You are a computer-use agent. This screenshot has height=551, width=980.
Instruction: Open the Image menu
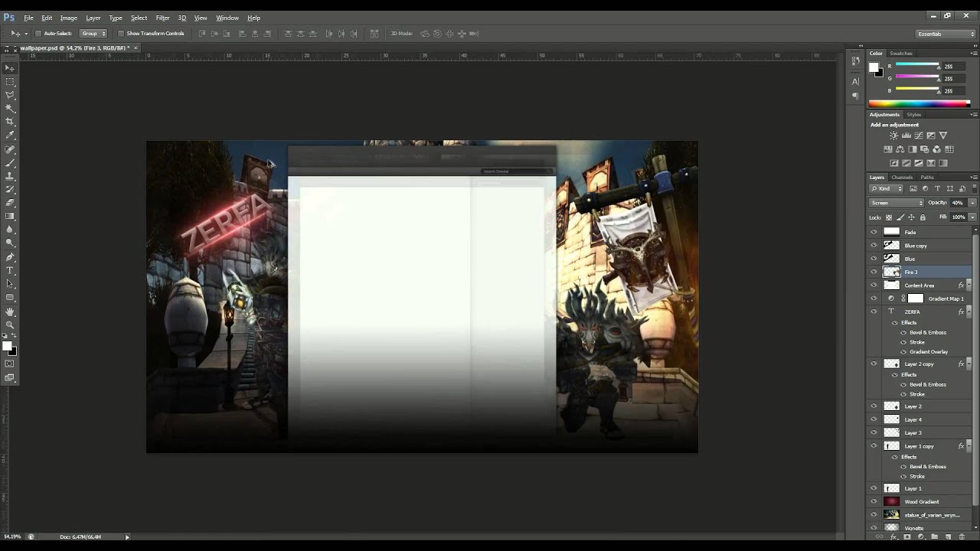[69, 18]
